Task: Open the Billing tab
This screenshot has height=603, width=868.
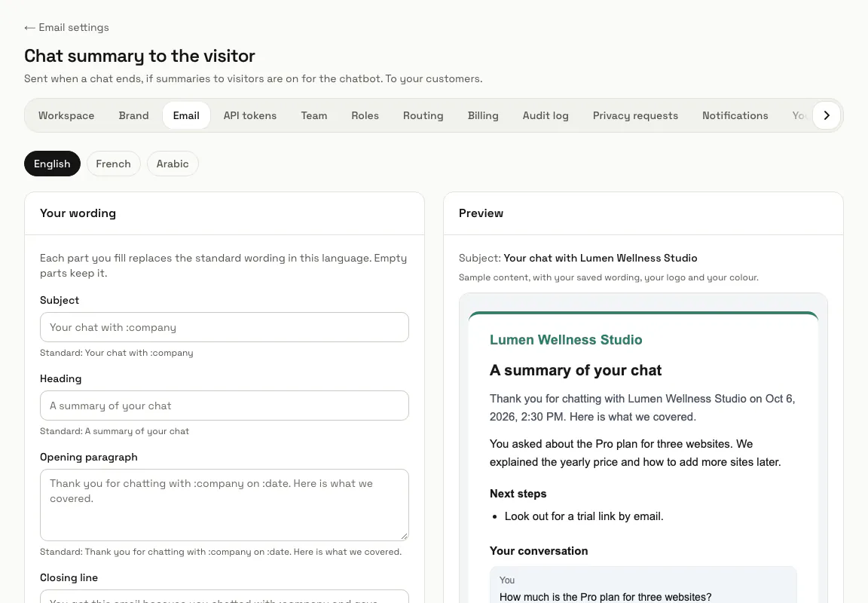Action: 483,115
